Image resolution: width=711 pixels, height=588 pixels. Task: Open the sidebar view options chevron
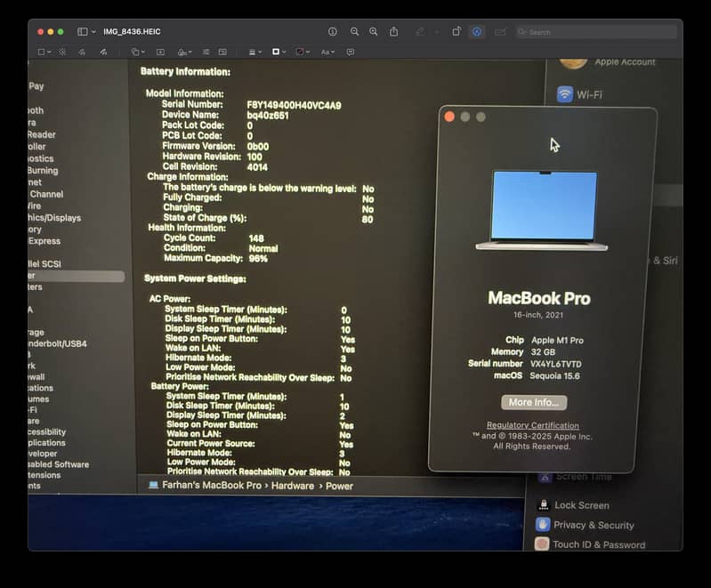coord(93,31)
